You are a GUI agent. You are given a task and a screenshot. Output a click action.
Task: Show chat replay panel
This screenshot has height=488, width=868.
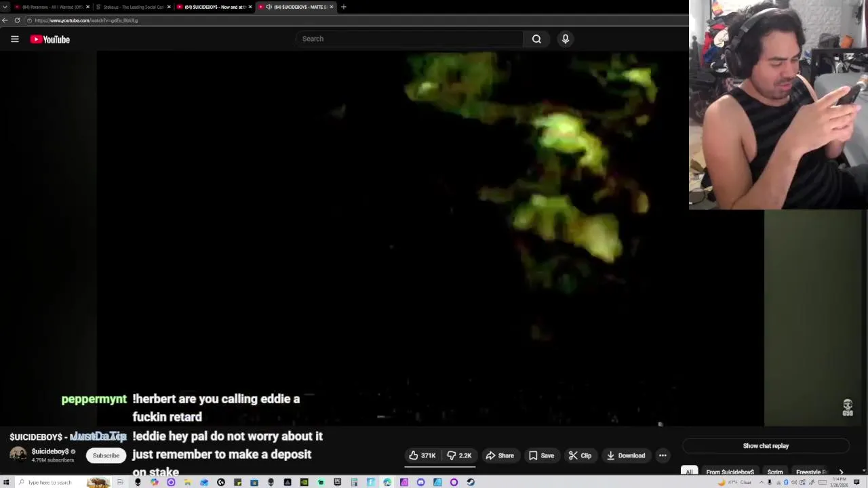(766, 446)
